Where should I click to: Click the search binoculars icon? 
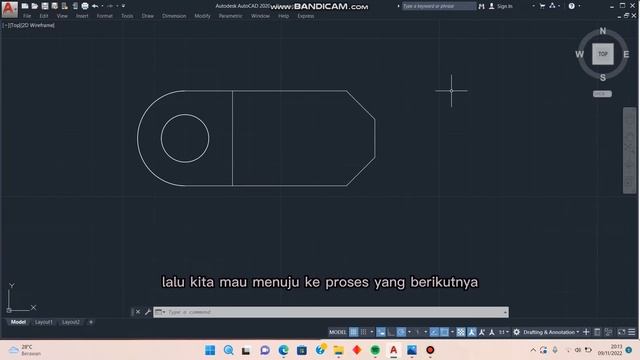482,6
